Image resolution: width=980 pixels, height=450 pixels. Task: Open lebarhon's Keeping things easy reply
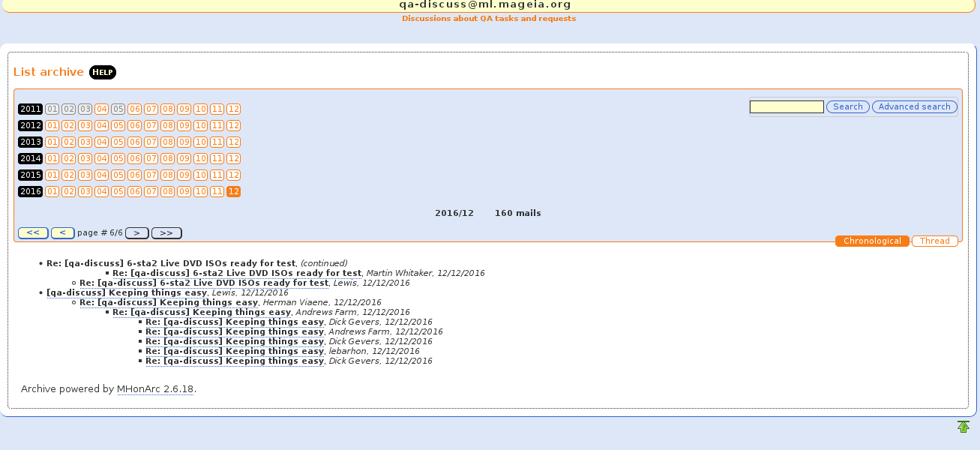point(235,351)
